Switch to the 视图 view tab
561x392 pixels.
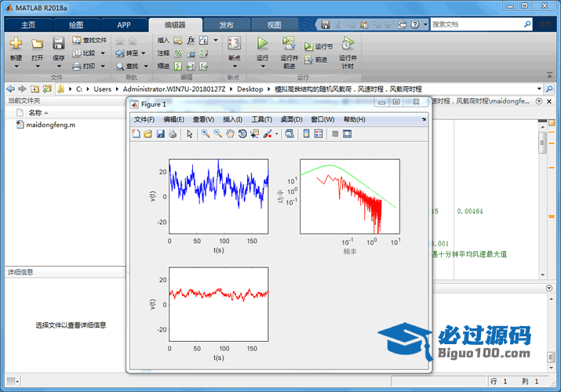(x=274, y=25)
